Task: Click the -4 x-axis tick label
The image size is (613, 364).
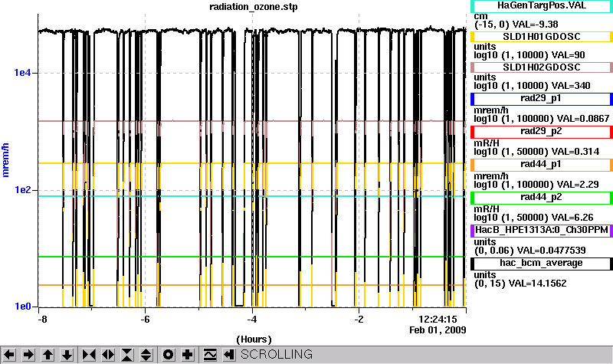Action: 252,319
